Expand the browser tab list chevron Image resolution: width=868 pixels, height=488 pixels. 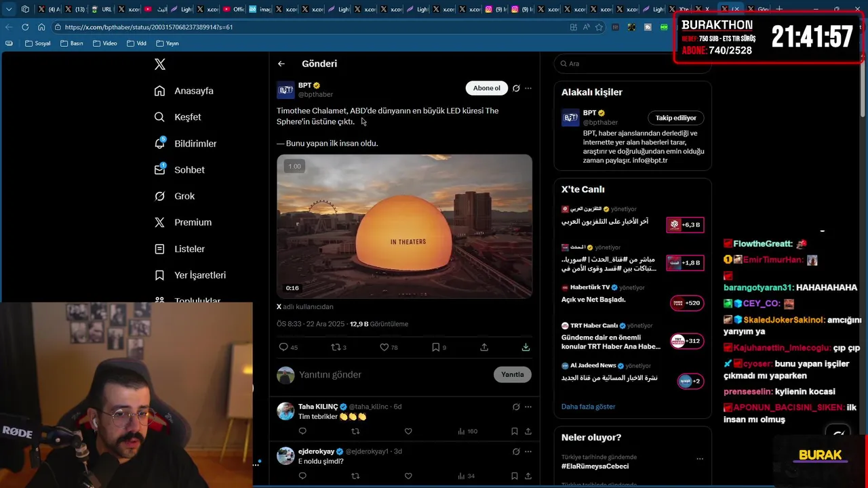[x=9, y=9]
